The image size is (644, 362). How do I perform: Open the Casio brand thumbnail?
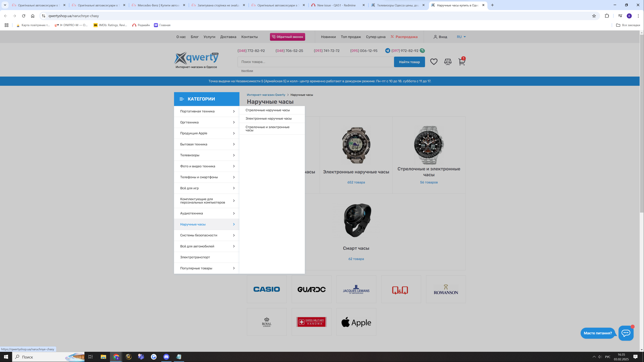266,289
